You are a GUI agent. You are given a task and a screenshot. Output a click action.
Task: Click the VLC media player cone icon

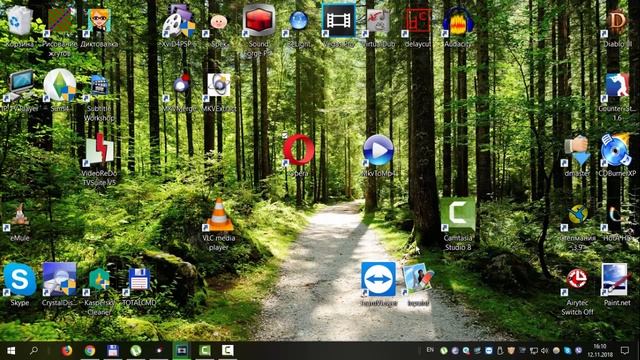coord(218,215)
